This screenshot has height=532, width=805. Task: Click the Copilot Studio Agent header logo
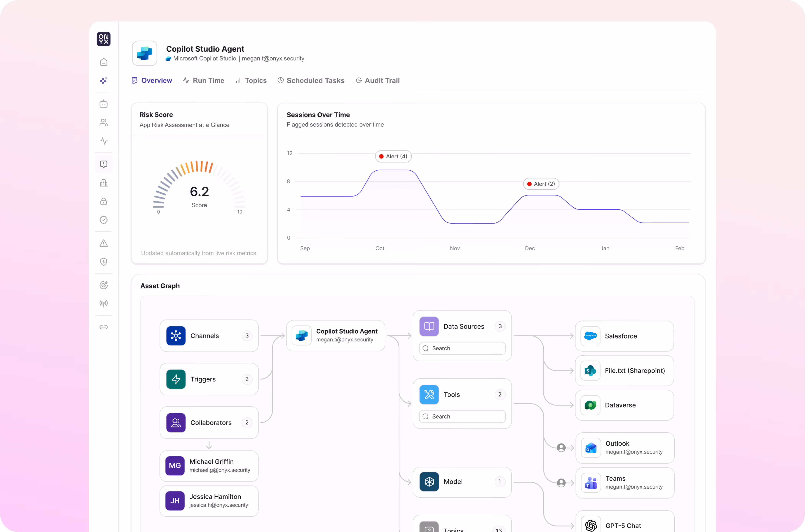click(145, 53)
